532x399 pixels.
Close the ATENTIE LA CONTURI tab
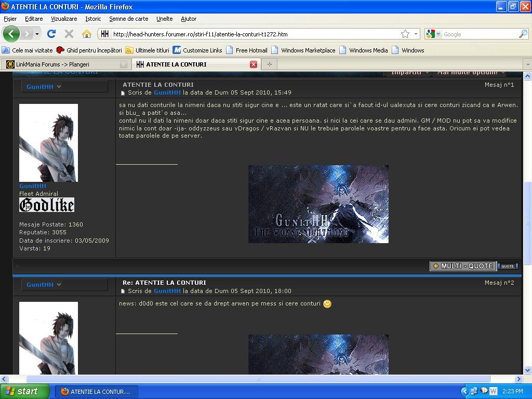pos(254,64)
